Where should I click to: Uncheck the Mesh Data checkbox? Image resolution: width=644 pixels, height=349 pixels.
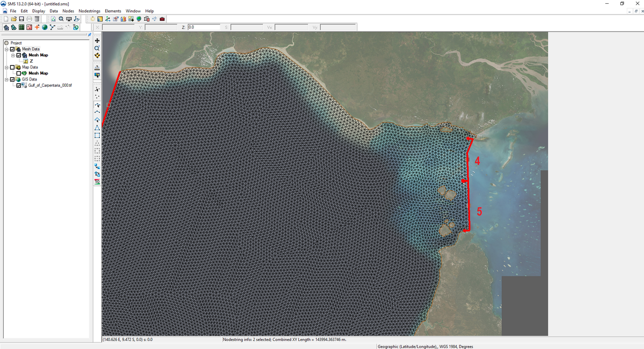[x=12, y=49]
